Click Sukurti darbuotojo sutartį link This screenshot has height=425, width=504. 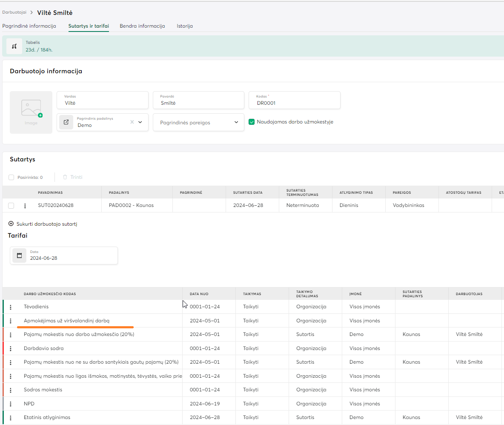tap(43, 224)
